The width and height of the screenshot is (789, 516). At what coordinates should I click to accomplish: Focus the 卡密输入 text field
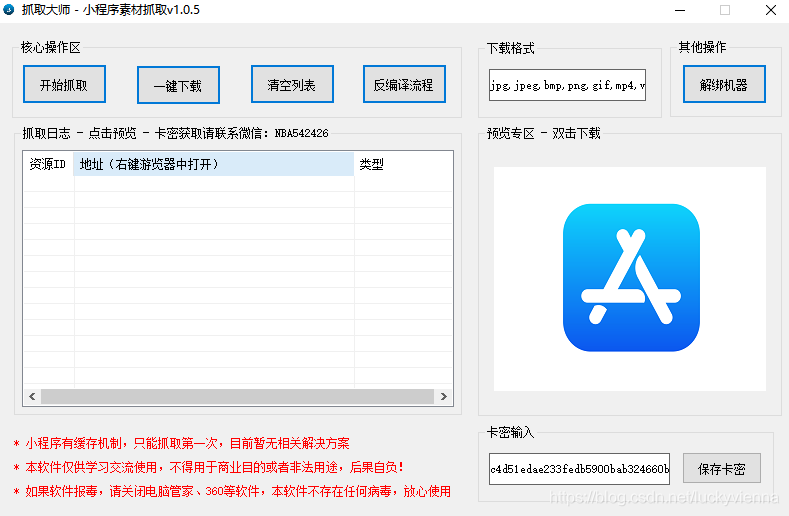point(579,469)
